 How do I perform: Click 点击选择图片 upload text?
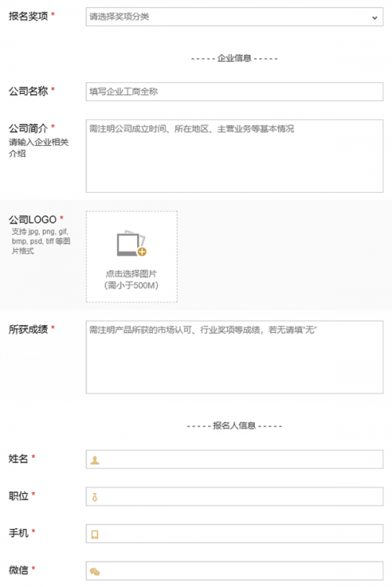131,274
